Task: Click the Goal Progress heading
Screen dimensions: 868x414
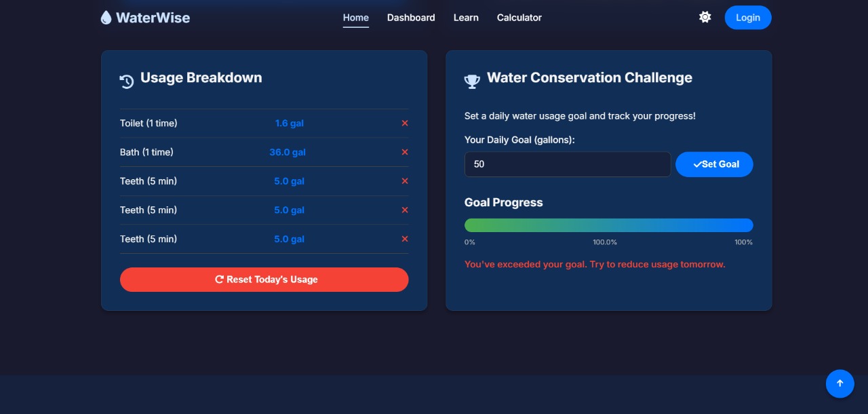Action: click(x=504, y=202)
